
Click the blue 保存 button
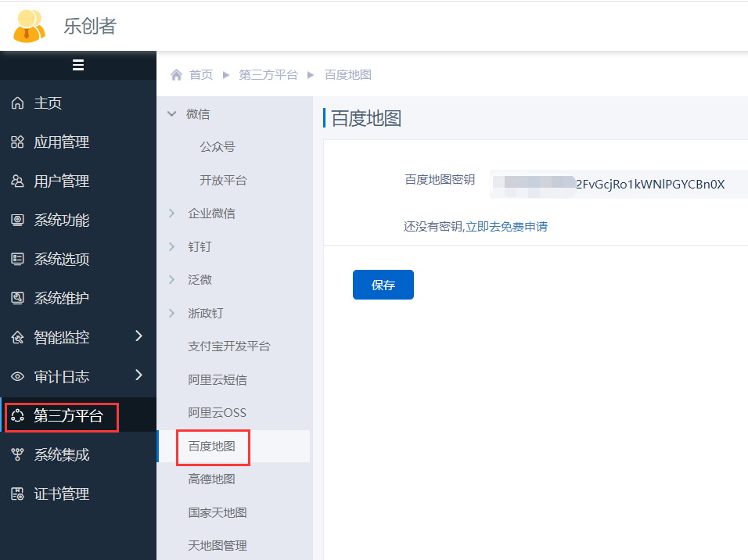tap(383, 285)
